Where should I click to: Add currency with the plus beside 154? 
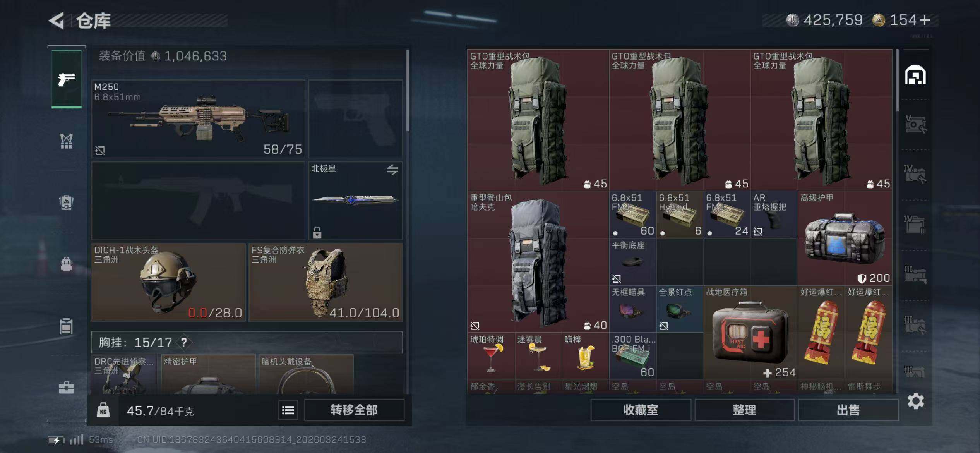coord(925,20)
